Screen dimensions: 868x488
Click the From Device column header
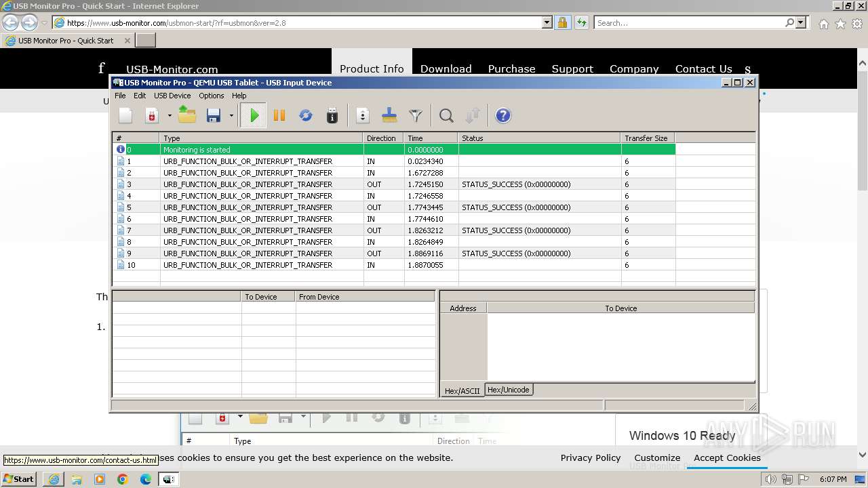tap(365, 297)
